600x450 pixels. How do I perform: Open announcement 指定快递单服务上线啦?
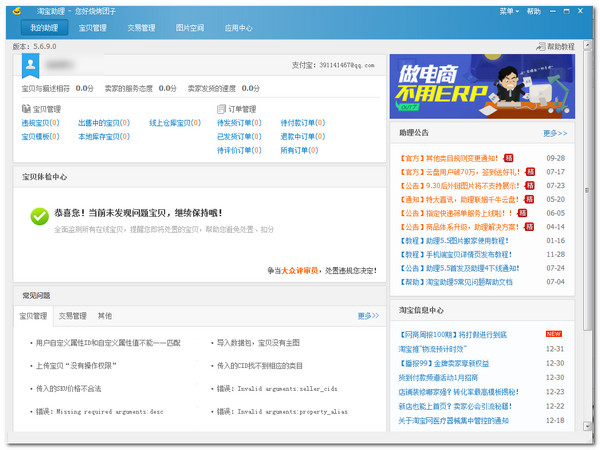pos(456,213)
